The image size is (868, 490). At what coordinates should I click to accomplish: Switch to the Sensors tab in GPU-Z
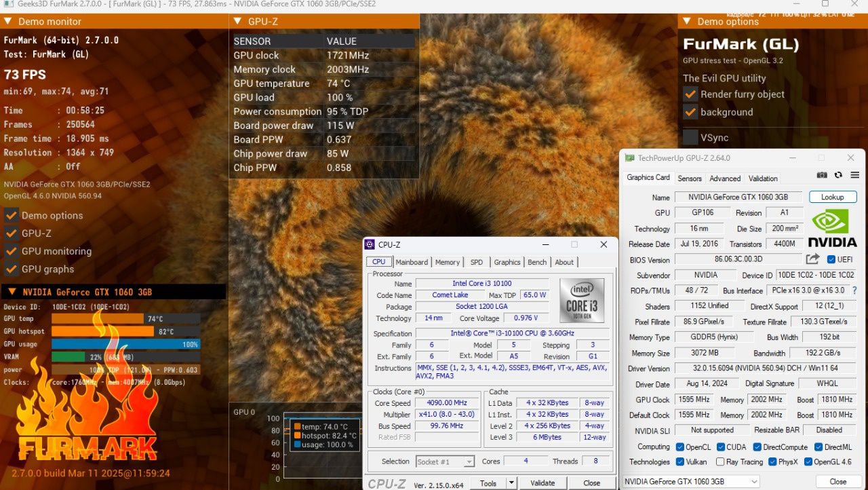(690, 178)
